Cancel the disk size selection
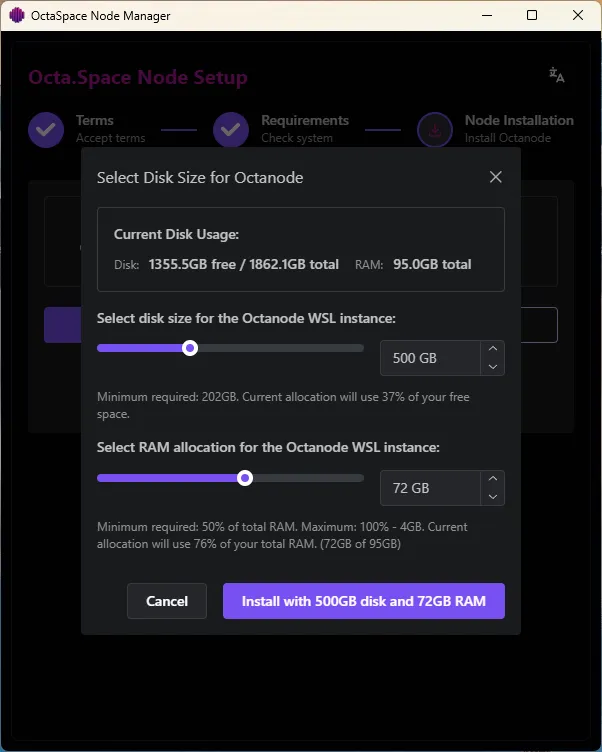The height and width of the screenshot is (752, 602). pyautogui.click(x=167, y=601)
